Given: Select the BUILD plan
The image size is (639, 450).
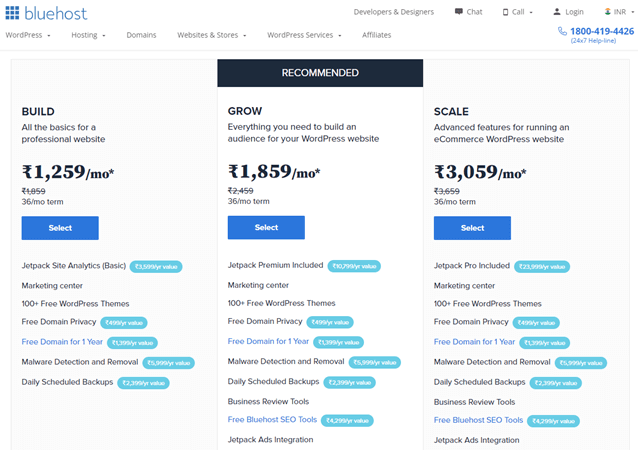Looking at the screenshot, I should (60, 228).
